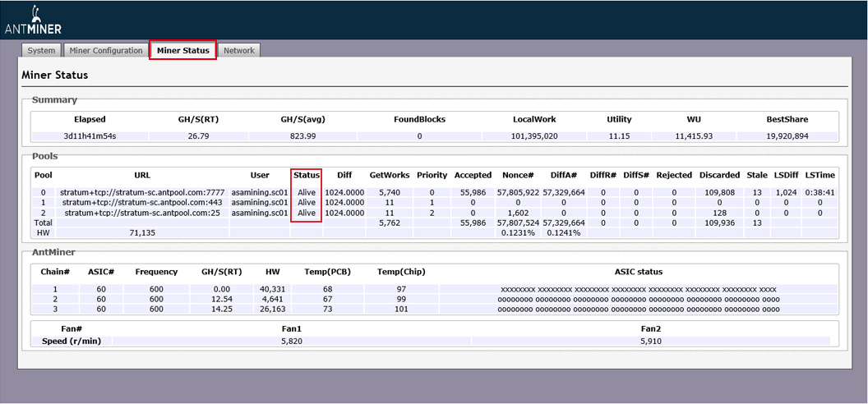Click chain 2 GH/S(RT) value 12.54

221,299
